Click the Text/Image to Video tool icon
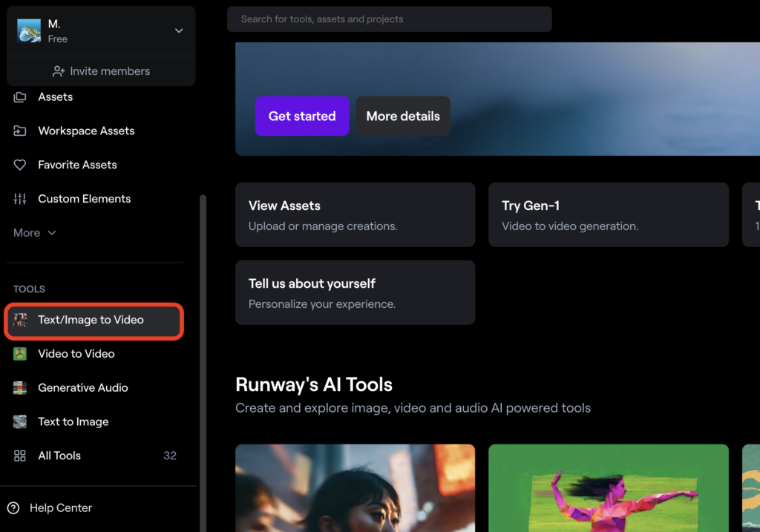The height and width of the screenshot is (532, 760). (20, 320)
